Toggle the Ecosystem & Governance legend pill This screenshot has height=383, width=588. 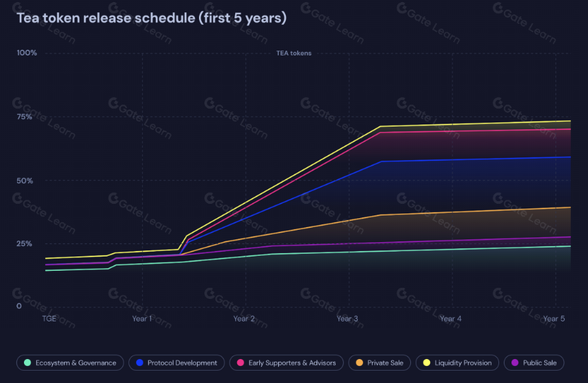tap(70, 362)
